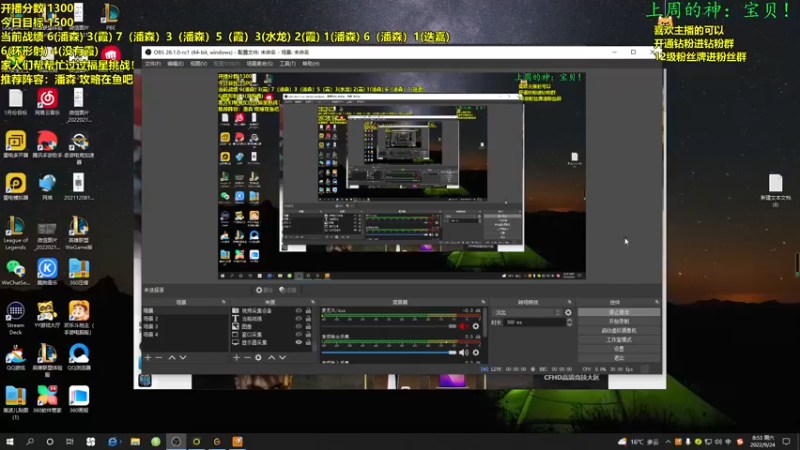Click the Exit button in Controls
The image size is (800, 450).
(x=619, y=358)
